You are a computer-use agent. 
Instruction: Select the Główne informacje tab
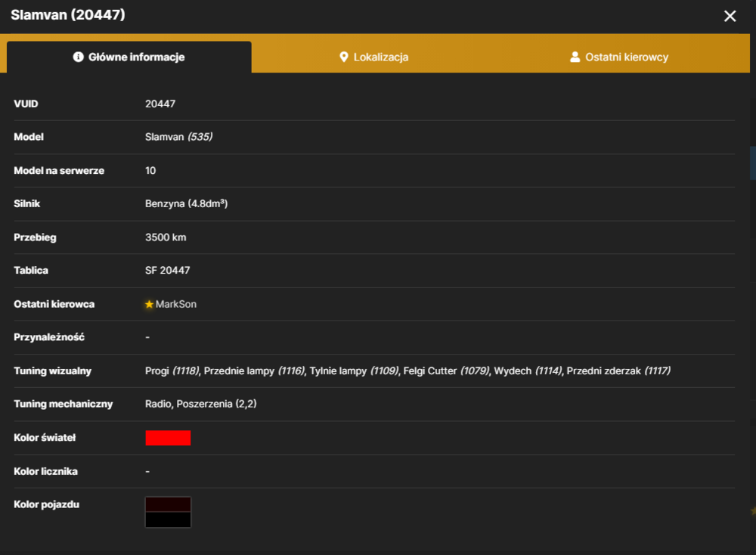(129, 57)
